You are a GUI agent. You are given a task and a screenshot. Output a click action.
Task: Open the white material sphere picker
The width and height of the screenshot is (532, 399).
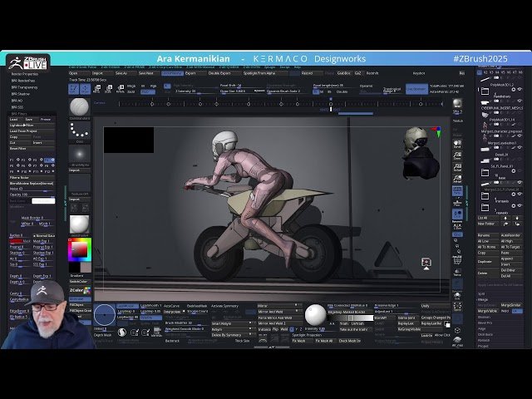pos(80,224)
